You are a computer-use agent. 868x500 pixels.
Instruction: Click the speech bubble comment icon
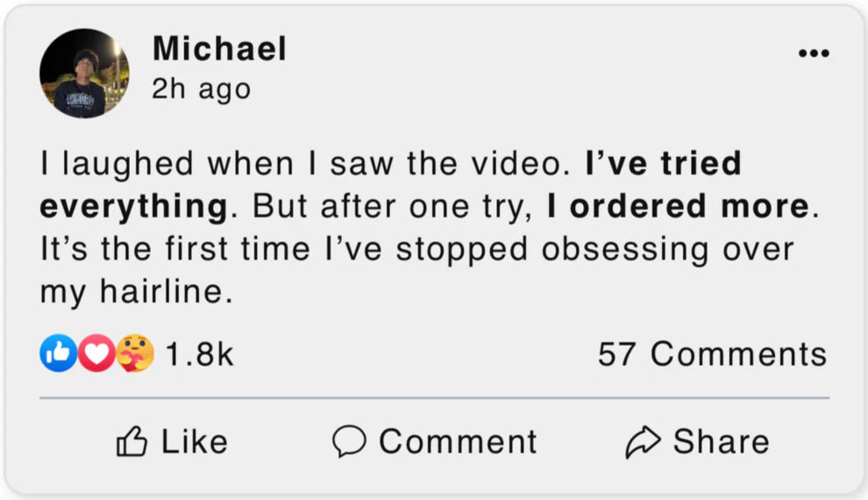click(x=348, y=441)
